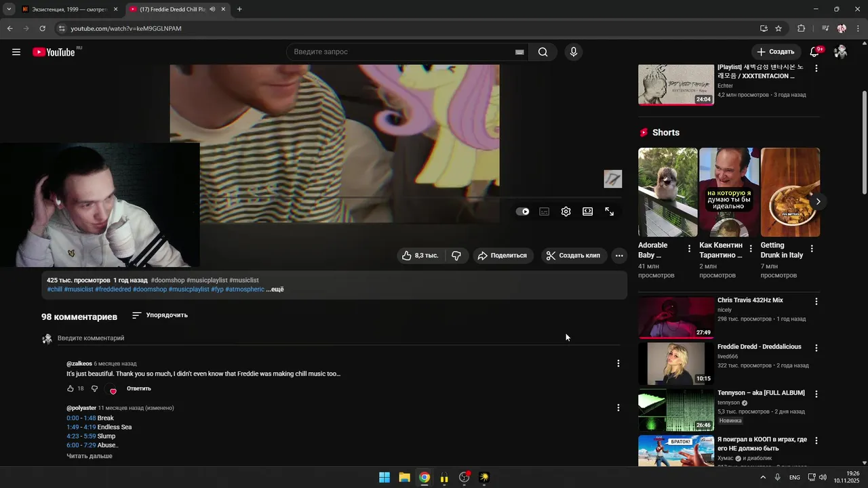Click the address bar URL
This screenshot has height=488, width=868.
(126, 28)
